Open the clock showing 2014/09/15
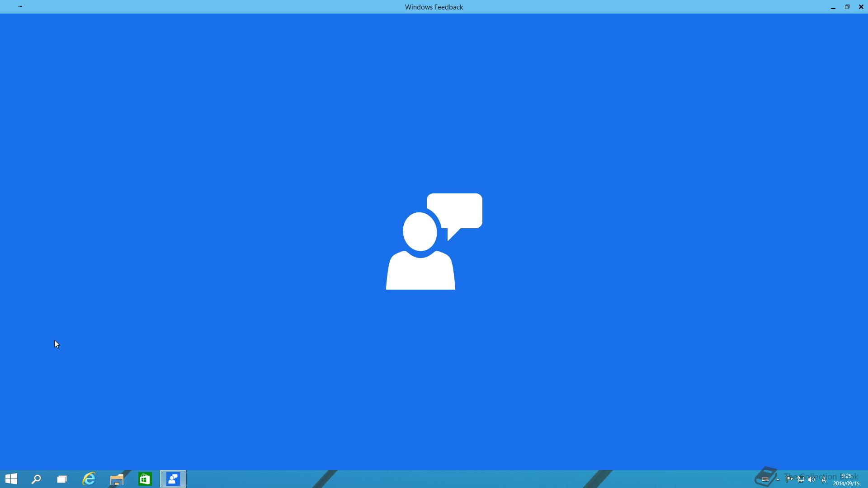This screenshot has height=488, width=868. 846,479
